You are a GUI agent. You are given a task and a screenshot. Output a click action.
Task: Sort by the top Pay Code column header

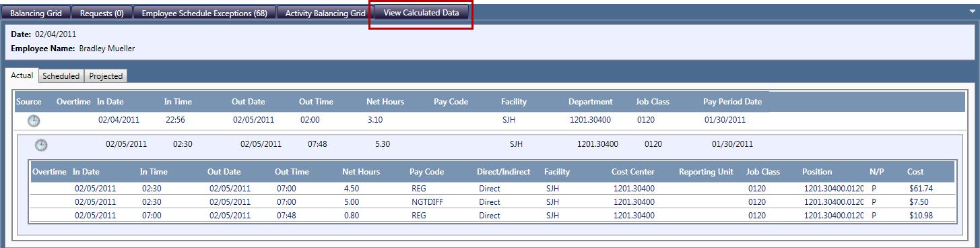point(451,102)
